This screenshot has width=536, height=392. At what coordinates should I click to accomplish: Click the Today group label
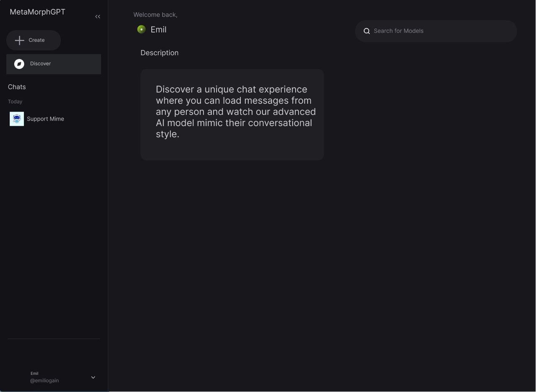click(15, 102)
